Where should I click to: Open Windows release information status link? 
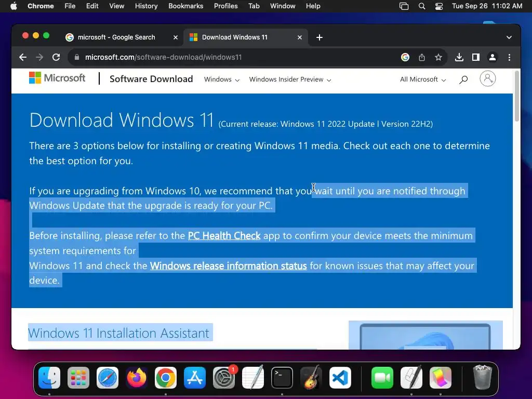point(229,265)
